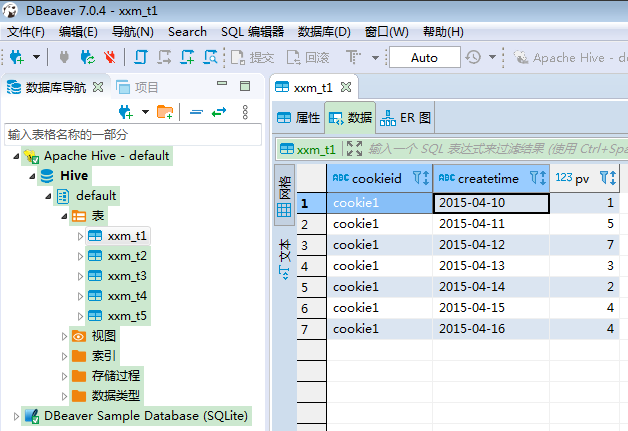Expand DBeaver Sample Database (SQLite) node
Screen dimensions: 628x431
coord(16,417)
